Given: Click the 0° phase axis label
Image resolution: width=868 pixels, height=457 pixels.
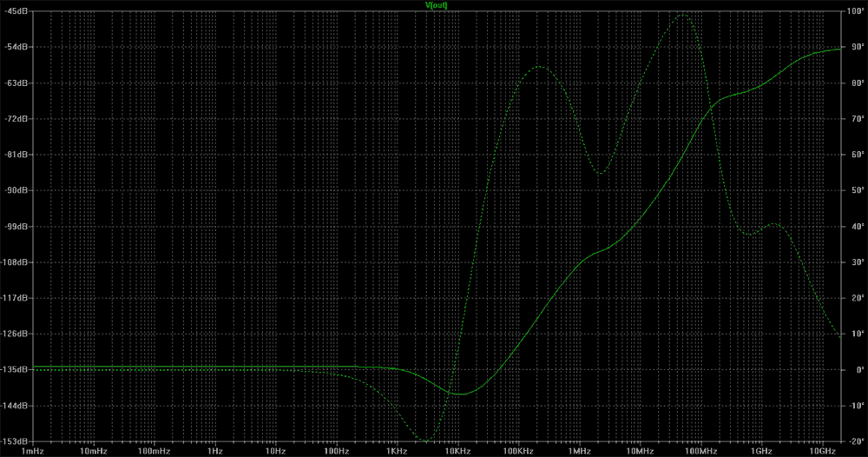Looking at the screenshot, I should coord(859,369).
